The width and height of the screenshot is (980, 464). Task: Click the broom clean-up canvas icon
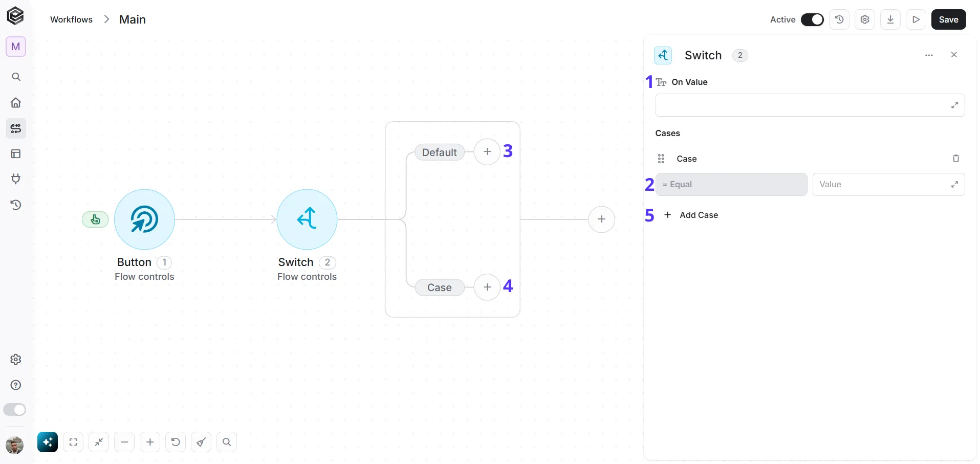201,442
